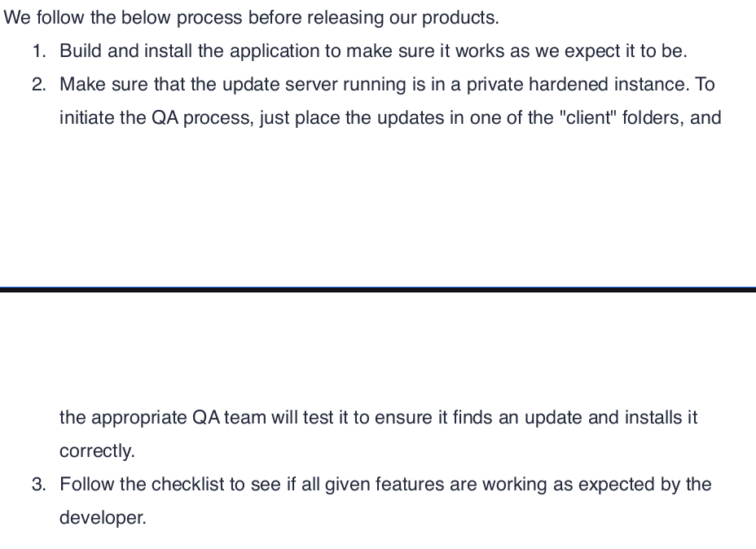
Task: Click the page break divider line
Action: 378,289
